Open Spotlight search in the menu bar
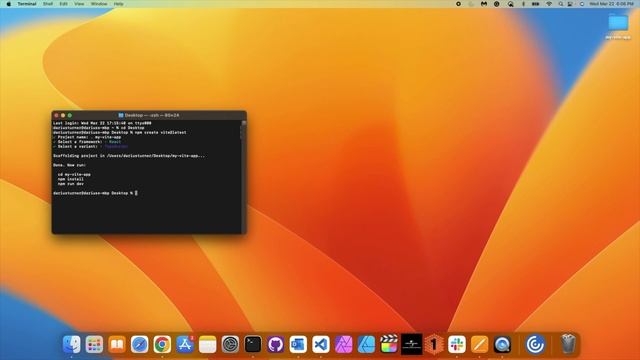This screenshot has width=640, height=360. 561,4
